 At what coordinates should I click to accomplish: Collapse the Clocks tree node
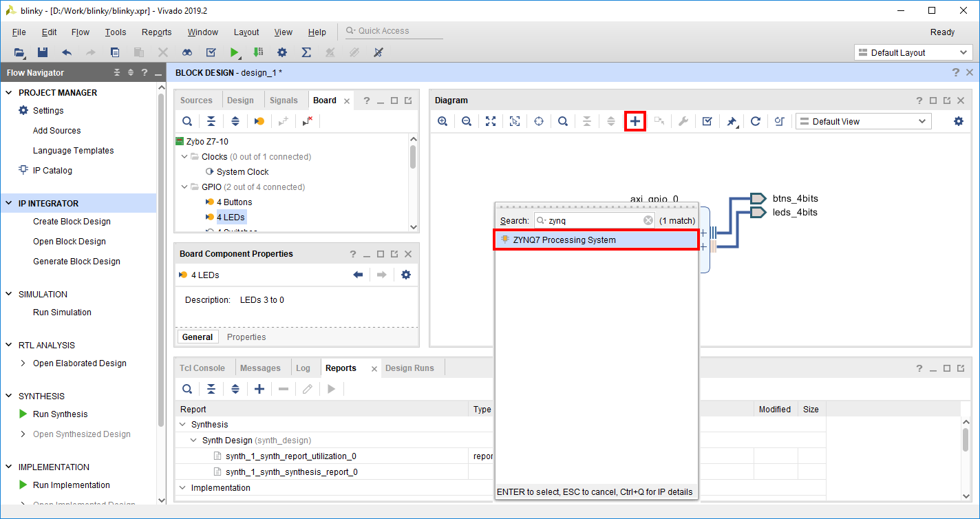(184, 157)
